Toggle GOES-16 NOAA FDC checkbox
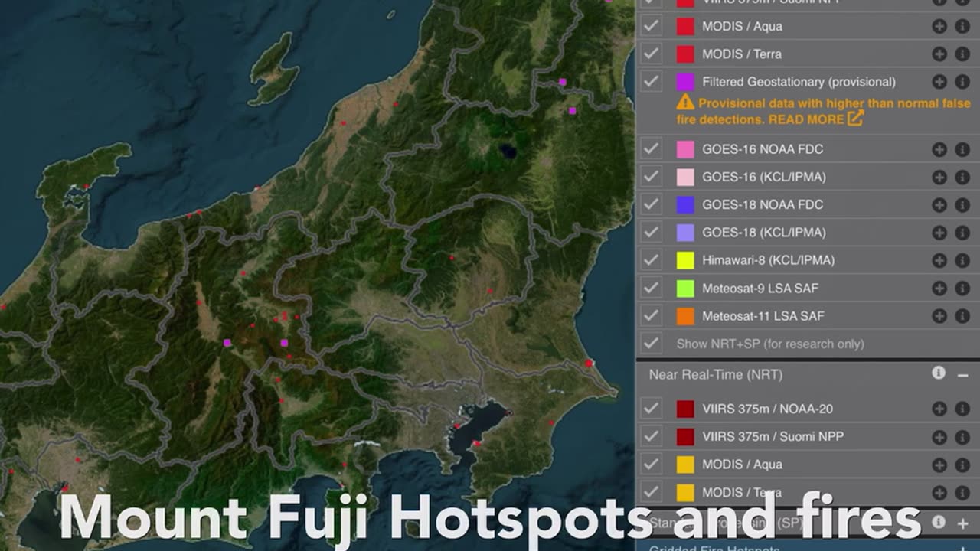The width and height of the screenshot is (980, 551). [x=651, y=149]
